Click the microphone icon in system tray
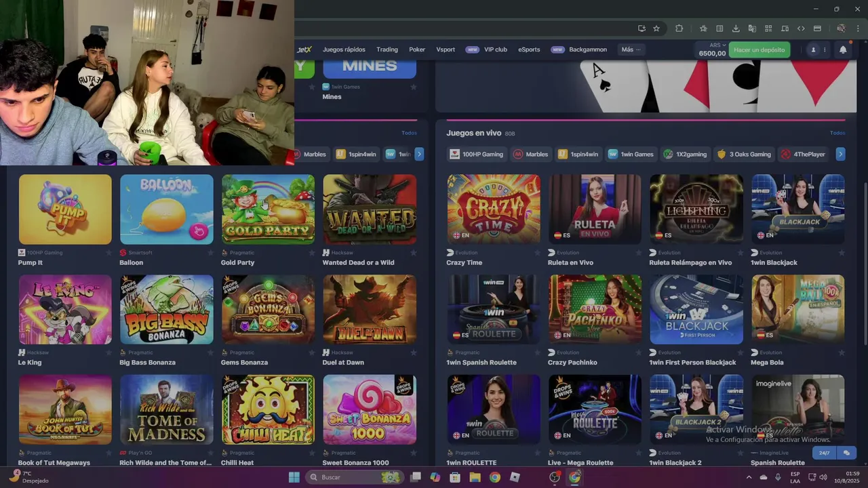868x488 pixels. (778, 477)
